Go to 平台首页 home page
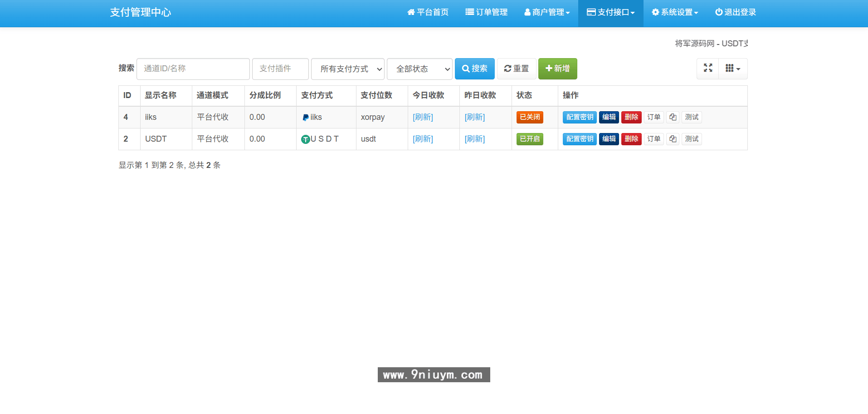868x414 pixels. 428,12
